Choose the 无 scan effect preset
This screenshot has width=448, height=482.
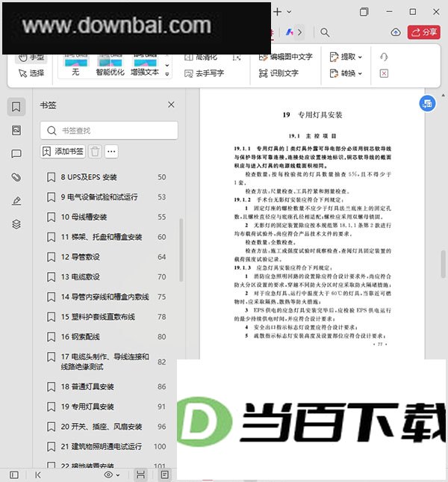pyautogui.click(x=75, y=66)
